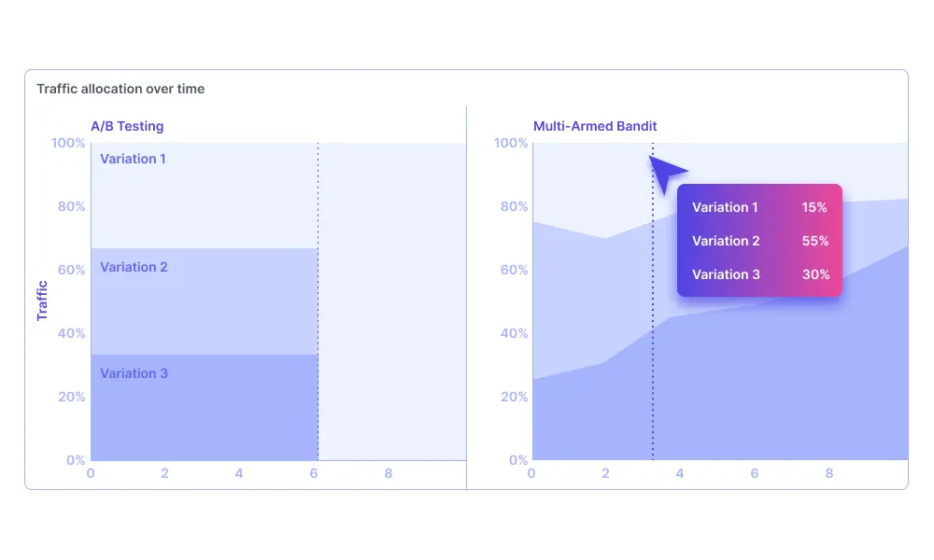This screenshot has width=934, height=560.
Task: Select the Variation 2 band in A/B chart
Action: [205, 301]
